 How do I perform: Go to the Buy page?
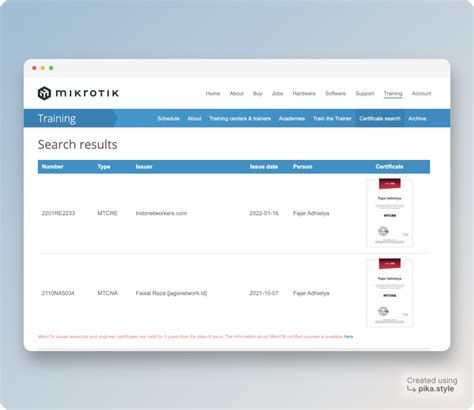coord(257,93)
